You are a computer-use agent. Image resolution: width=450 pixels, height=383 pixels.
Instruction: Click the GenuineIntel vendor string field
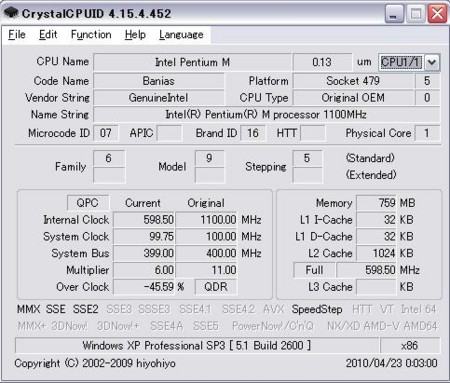159,98
